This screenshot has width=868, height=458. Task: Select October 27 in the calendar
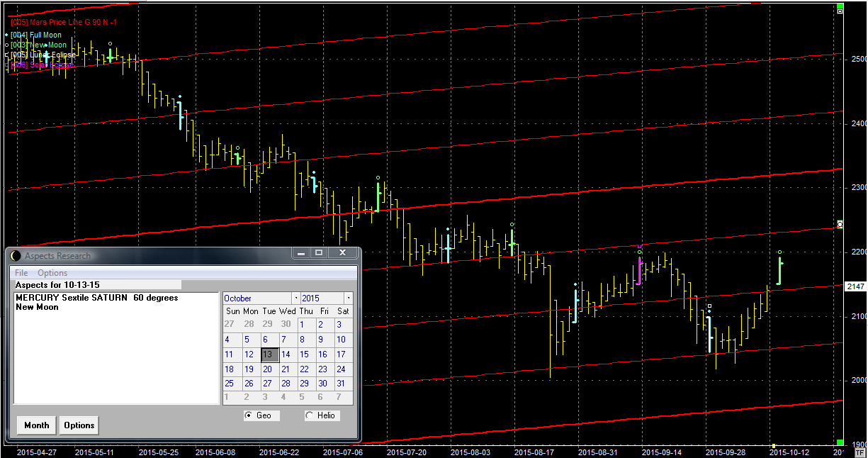coord(268,384)
